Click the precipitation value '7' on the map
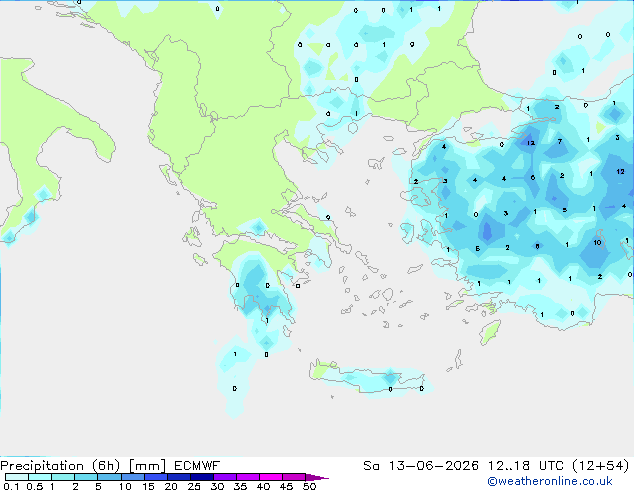 560,142
